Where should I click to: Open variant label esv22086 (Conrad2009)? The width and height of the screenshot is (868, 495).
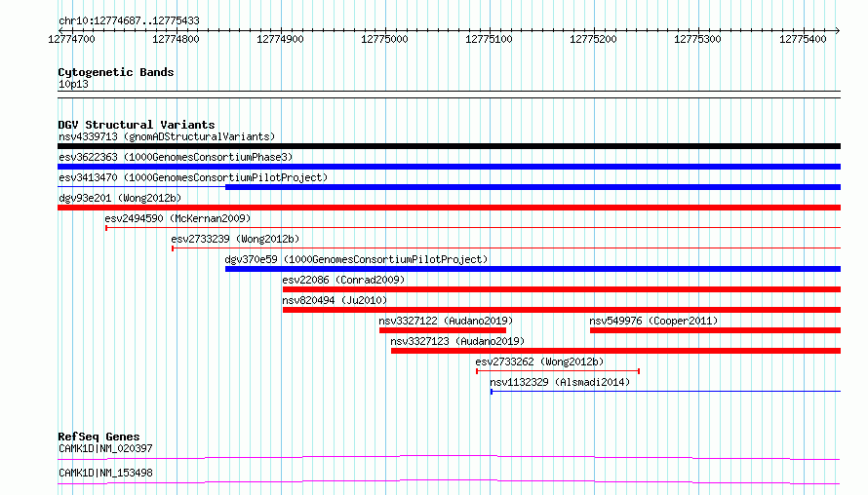point(343,280)
